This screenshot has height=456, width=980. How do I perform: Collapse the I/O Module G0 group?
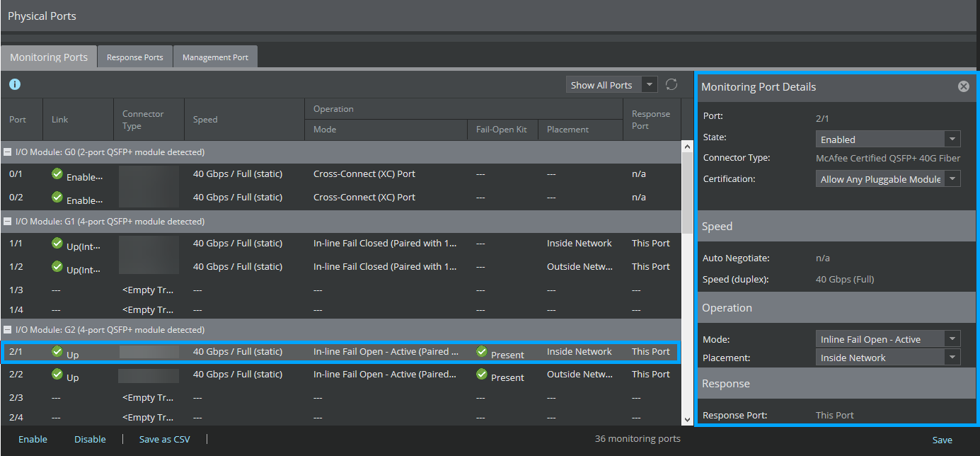[x=8, y=152]
